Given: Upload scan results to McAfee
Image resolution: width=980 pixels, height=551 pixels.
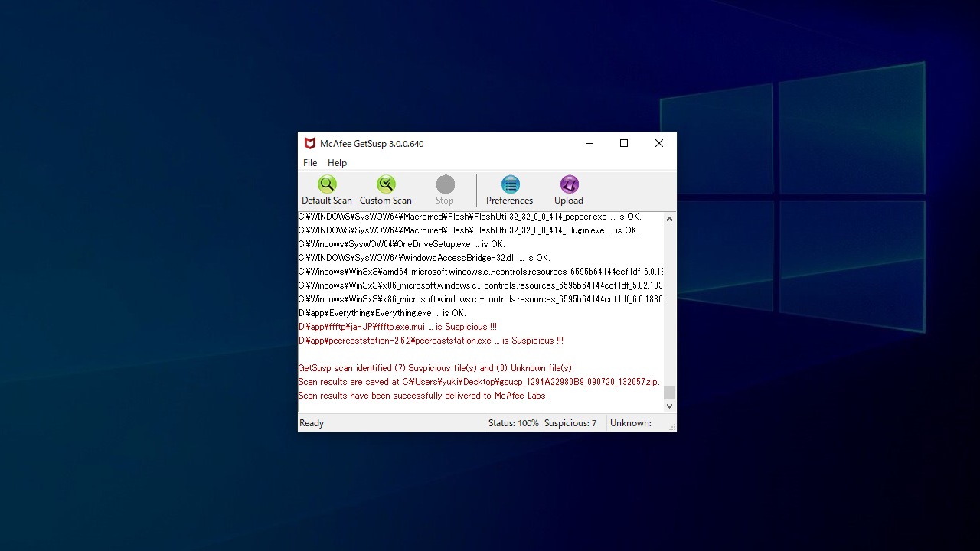Looking at the screenshot, I should point(569,191).
